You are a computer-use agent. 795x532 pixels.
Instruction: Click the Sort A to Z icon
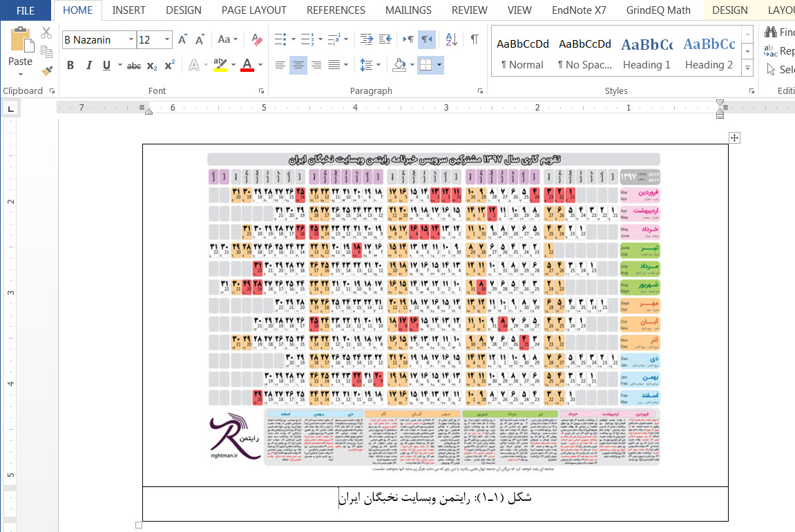[450, 39]
